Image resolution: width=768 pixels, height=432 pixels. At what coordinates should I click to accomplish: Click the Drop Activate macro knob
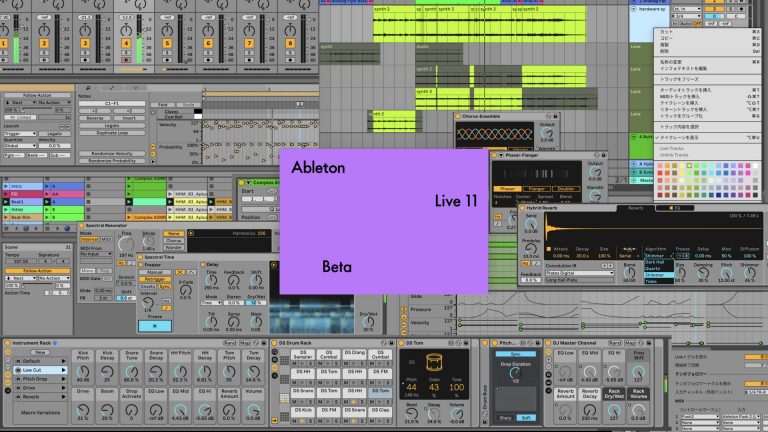(x=131, y=410)
